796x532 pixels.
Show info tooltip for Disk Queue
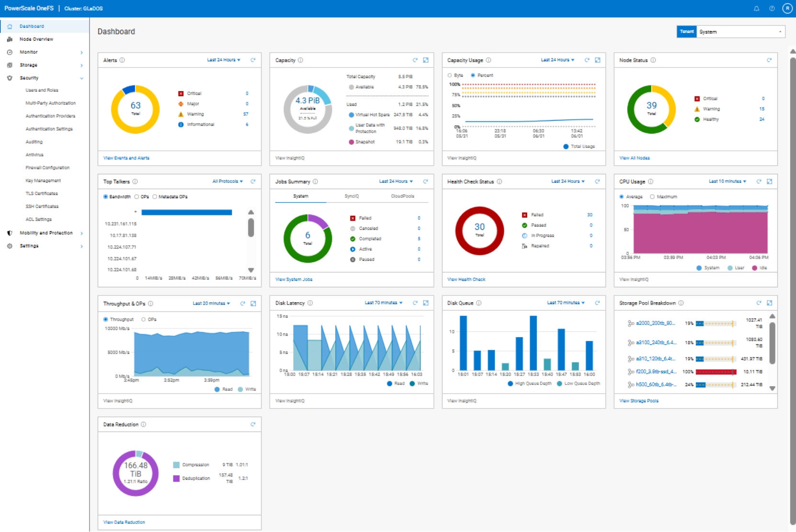pos(479,303)
